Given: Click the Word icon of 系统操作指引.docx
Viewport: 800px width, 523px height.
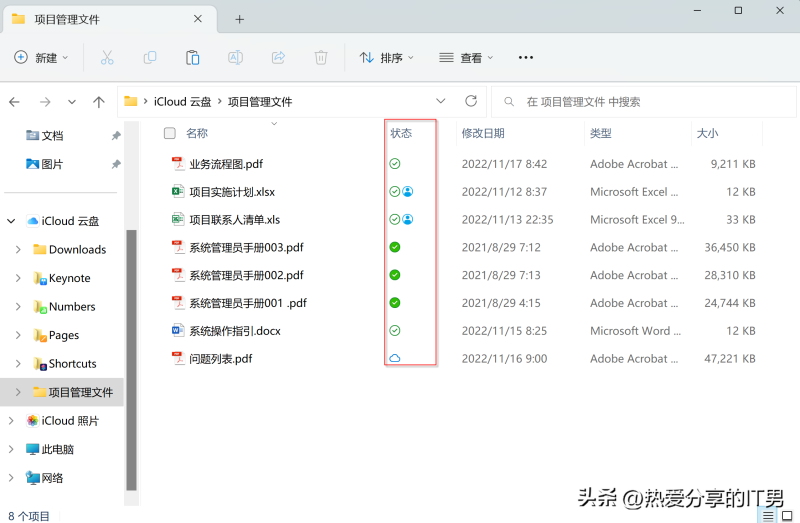Looking at the screenshot, I should tap(178, 331).
